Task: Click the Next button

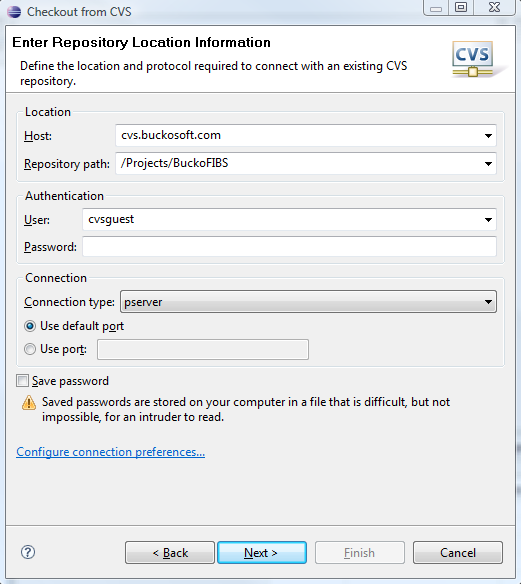Action: [x=262, y=553]
